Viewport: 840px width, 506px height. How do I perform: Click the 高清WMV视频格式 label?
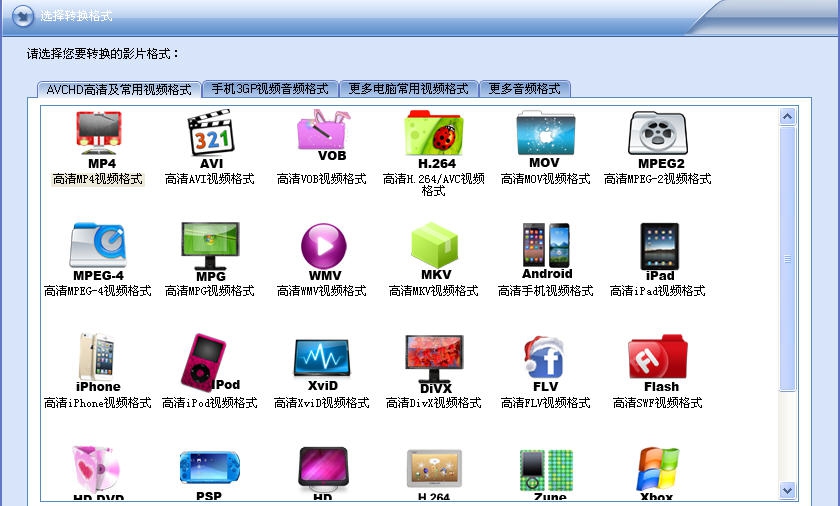[321, 291]
